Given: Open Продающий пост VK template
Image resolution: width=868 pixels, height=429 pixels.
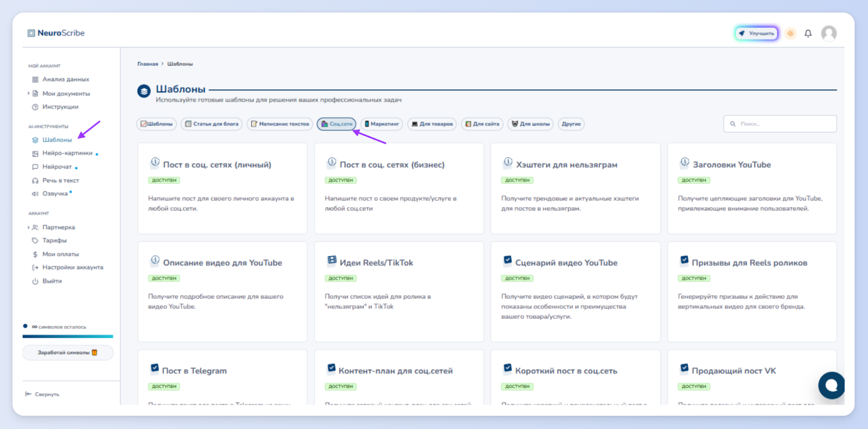Looking at the screenshot, I should (752, 377).
